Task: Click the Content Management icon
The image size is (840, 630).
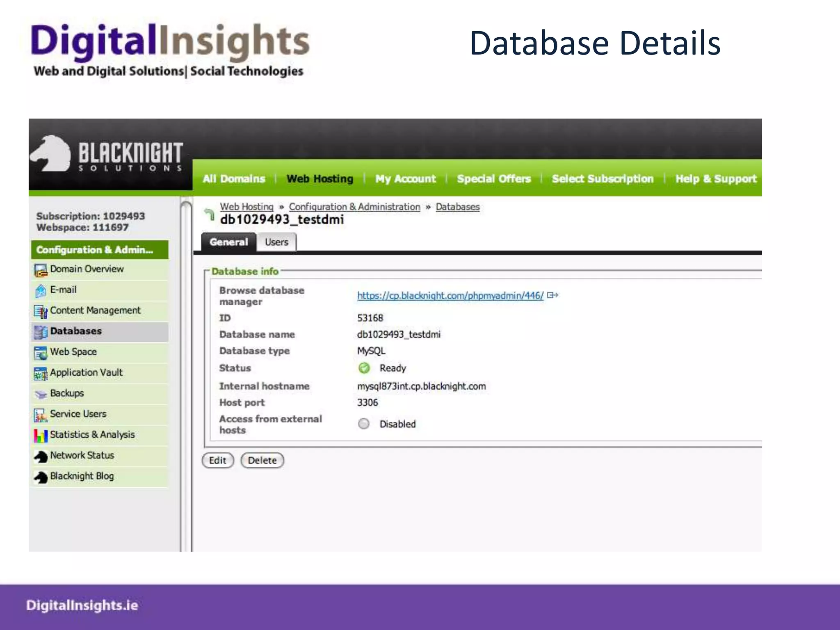Action: pos(41,312)
